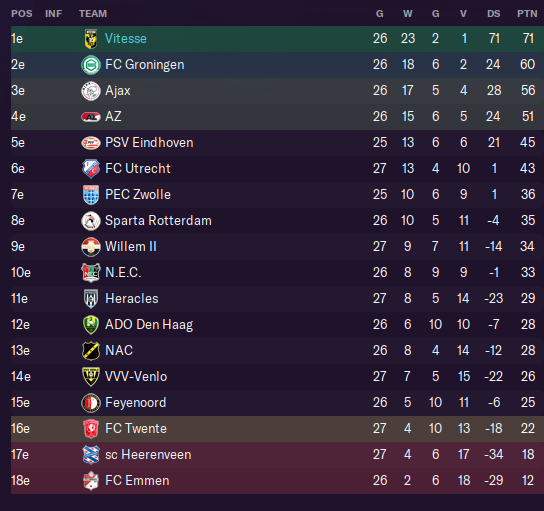Select the ADO Den Haag team name
Viewport: 544px width, 511px height.
click(149, 325)
